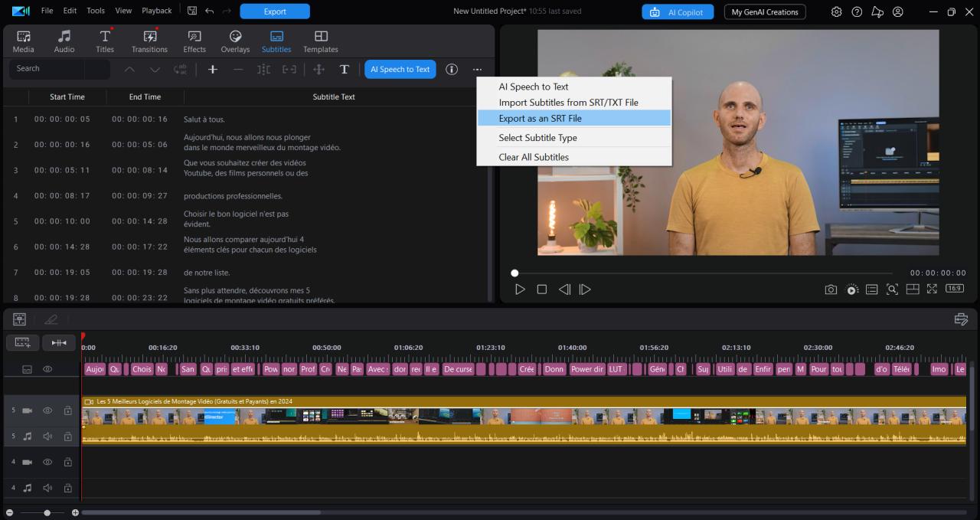The height and width of the screenshot is (520, 980).
Task: Open the preview zoom magnifier icon
Action: coord(892,289)
